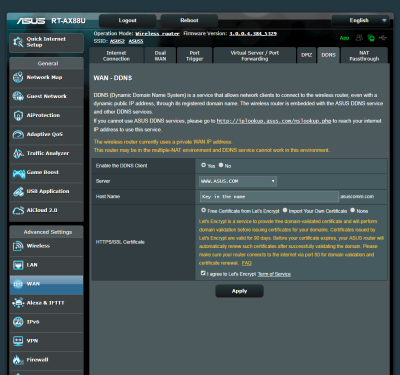
Task: Select Import Your Own Certificate option
Action: click(285, 210)
